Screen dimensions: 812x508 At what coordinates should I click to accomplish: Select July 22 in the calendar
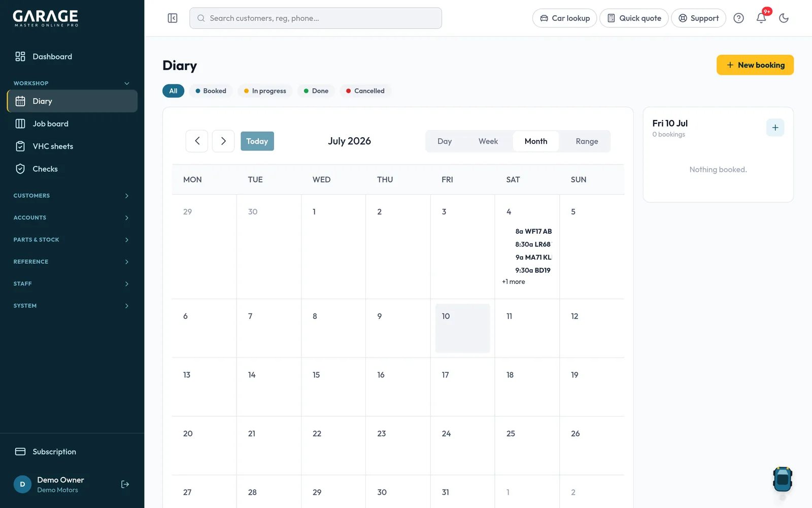(333, 446)
